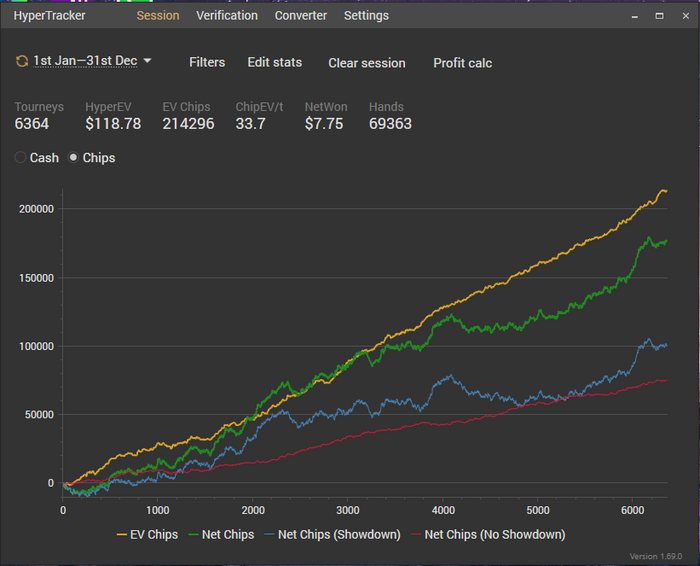Click the NetWon value $7.75
The width and height of the screenshot is (700, 566).
pos(324,124)
